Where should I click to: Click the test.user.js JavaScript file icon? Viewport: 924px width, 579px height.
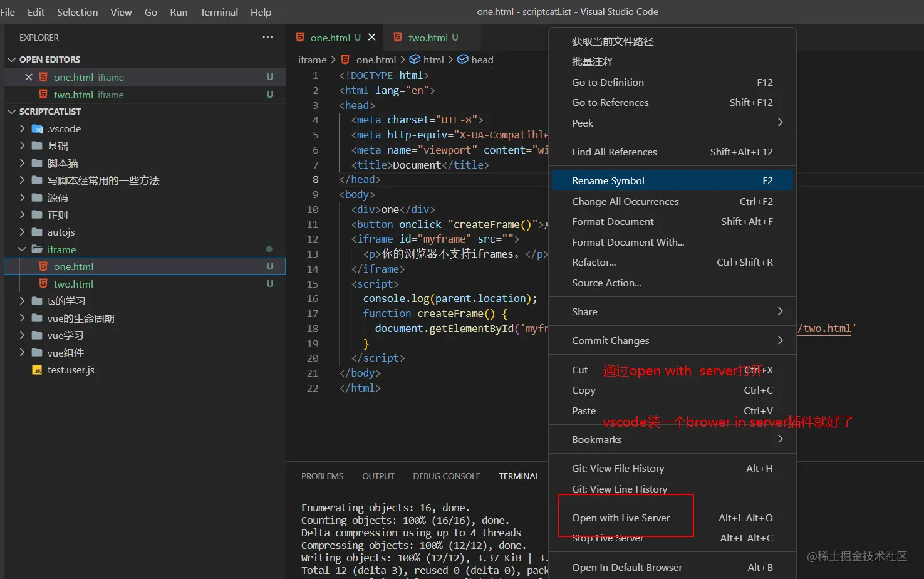click(38, 370)
